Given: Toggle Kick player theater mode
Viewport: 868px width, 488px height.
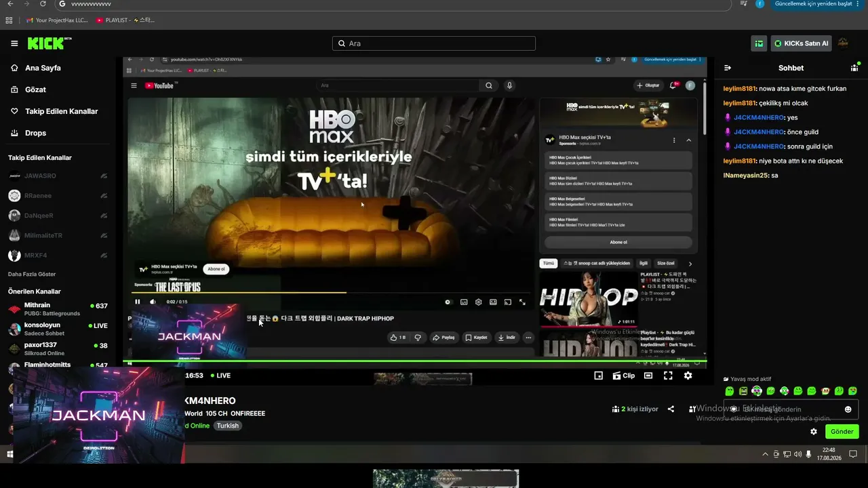Looking at the screenshot, I should click(648, 375).
